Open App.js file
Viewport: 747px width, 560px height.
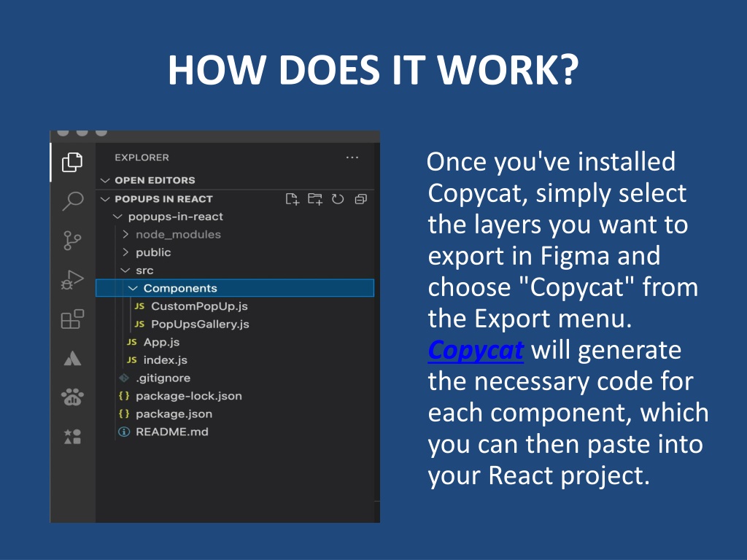[161, 342]
